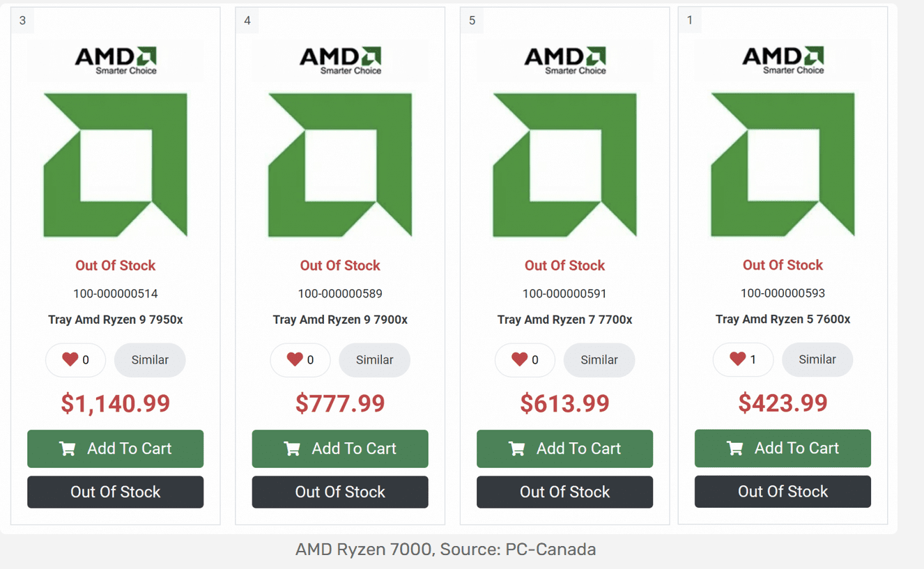Favorite the Ryzen 9 7900x with heart icon
The width and height of the screenshot is (924, 569).
pos(295,359)
